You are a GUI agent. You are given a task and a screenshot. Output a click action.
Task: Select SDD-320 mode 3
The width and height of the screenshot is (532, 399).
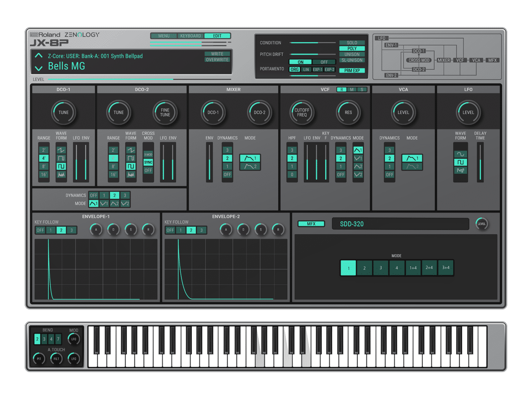pos(381,268)
